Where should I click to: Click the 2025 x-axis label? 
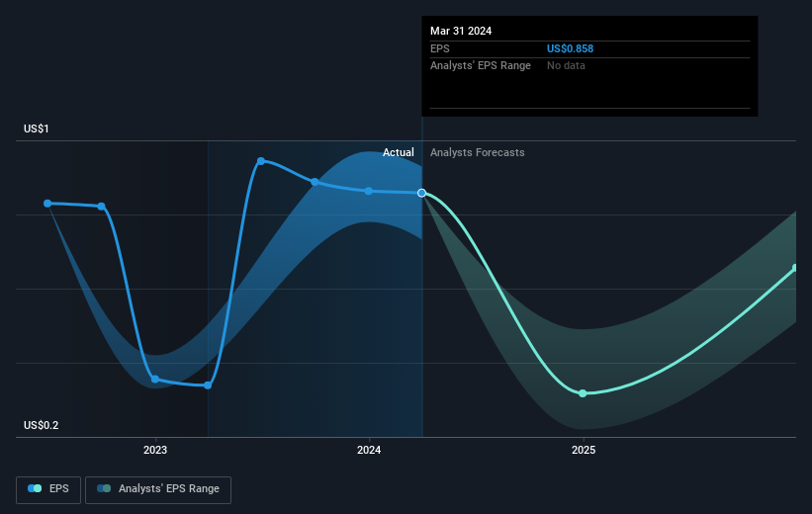(584, 450)
